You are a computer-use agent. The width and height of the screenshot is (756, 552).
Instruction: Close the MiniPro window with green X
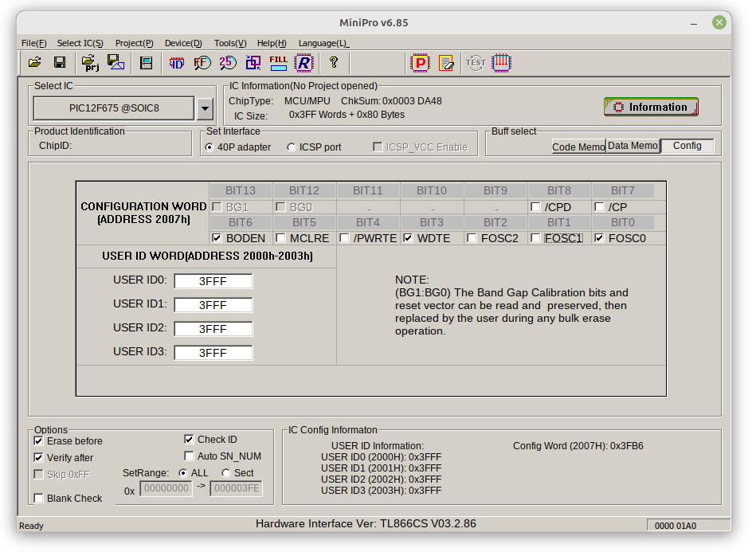pyautogui.click(x=719, y=22)
